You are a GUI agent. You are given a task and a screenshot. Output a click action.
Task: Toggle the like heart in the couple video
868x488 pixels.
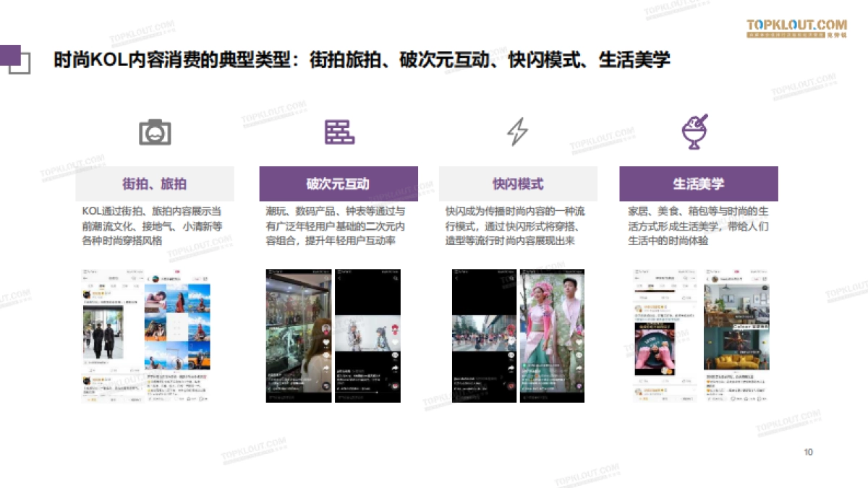coord(578,343)
